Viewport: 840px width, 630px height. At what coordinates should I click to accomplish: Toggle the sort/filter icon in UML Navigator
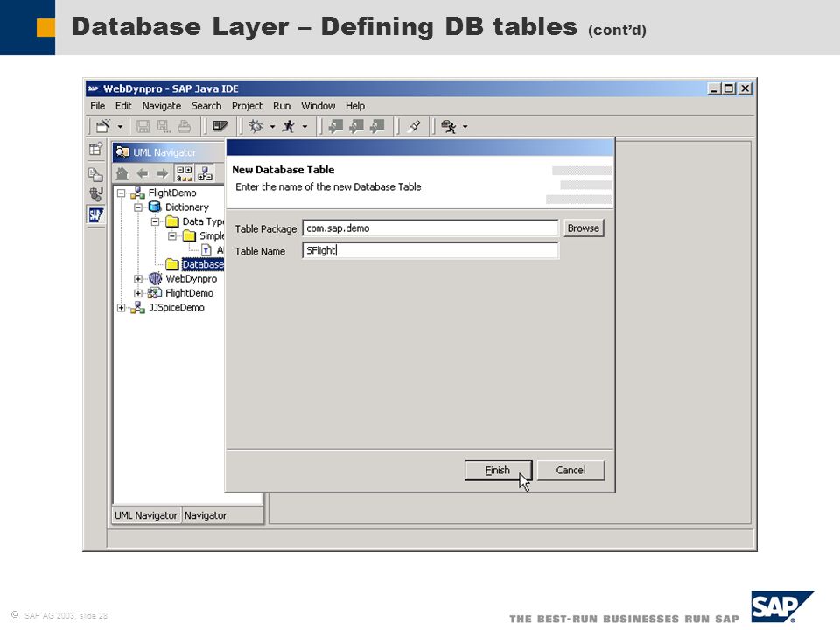(185, 173)
